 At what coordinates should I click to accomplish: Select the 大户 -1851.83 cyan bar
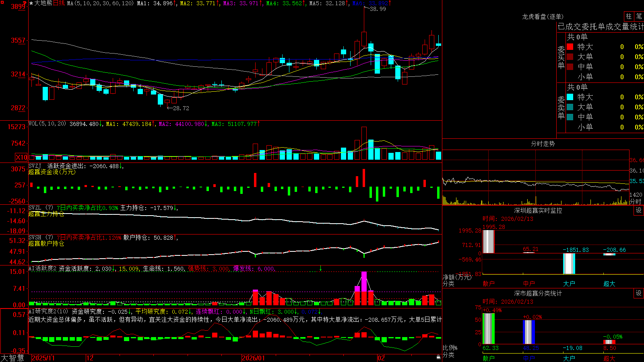569,263
